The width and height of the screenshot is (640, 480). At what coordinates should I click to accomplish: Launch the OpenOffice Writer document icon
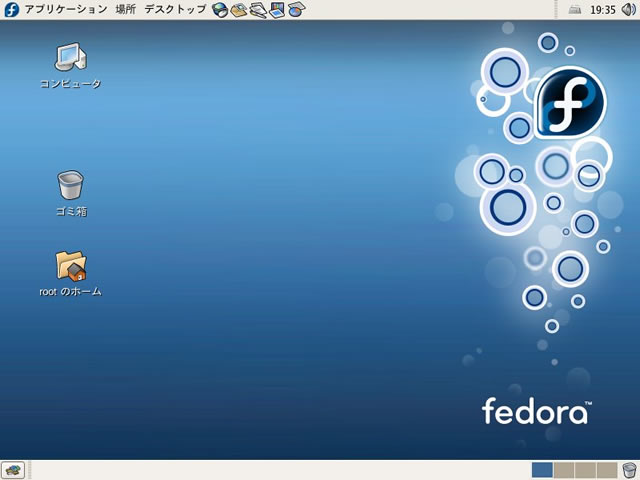(x=258, y=10)
